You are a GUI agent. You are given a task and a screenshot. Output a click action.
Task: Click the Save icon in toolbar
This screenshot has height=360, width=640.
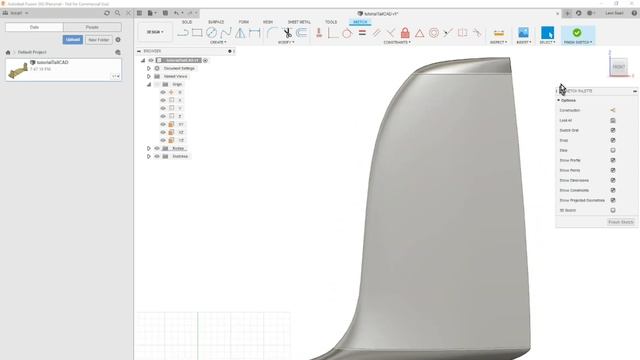165,13
